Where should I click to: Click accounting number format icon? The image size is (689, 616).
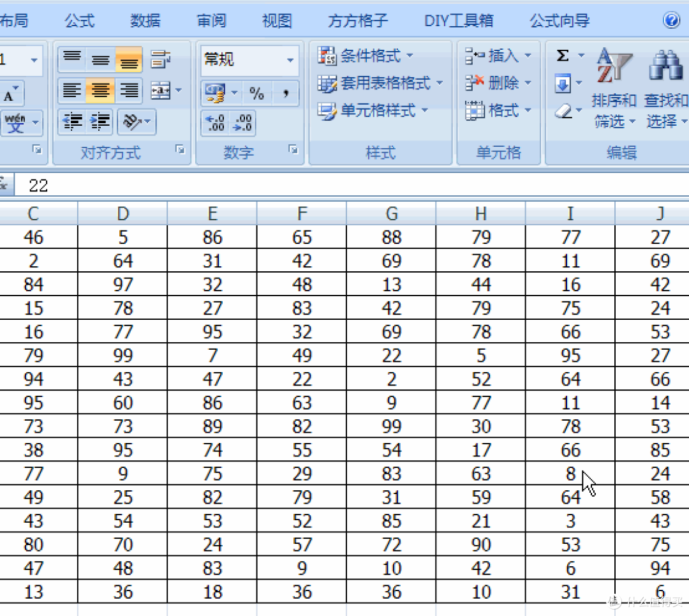pos(216,93)
